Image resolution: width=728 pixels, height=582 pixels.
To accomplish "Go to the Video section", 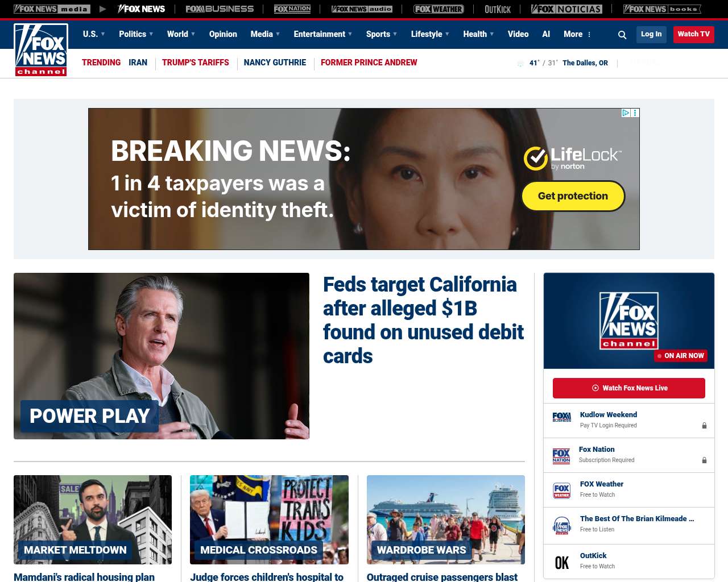I will (518, 34).
